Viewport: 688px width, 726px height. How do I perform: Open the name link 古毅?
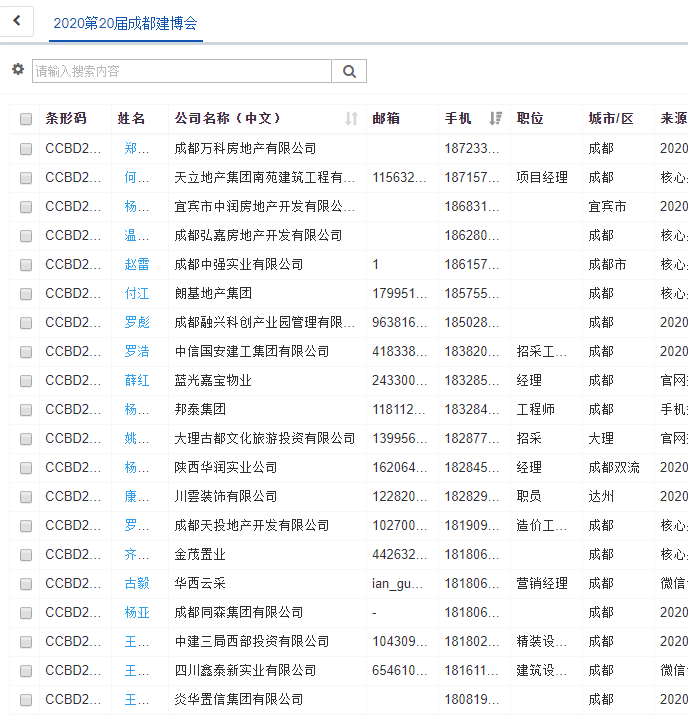[x=137, y=583]
